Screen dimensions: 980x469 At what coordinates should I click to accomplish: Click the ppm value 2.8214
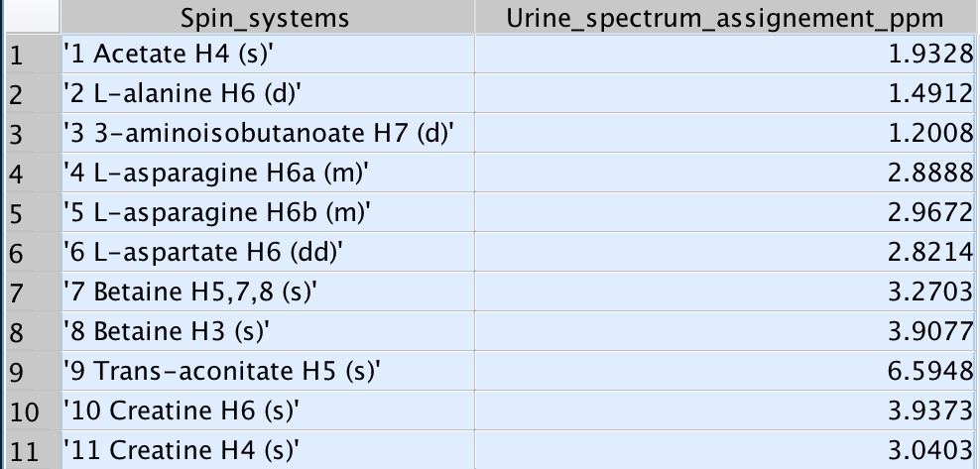point(930,252)
